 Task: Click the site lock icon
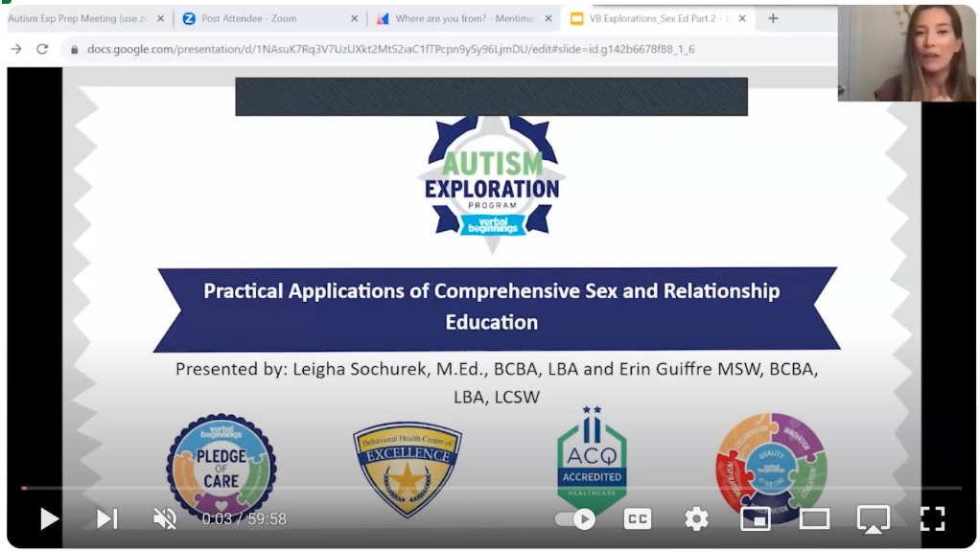point(75,49)
